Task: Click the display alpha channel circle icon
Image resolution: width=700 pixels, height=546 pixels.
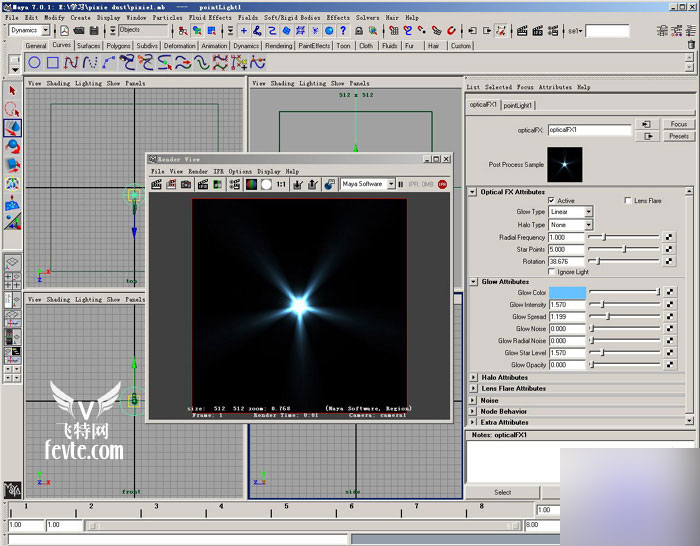Action: coord(266,184)
